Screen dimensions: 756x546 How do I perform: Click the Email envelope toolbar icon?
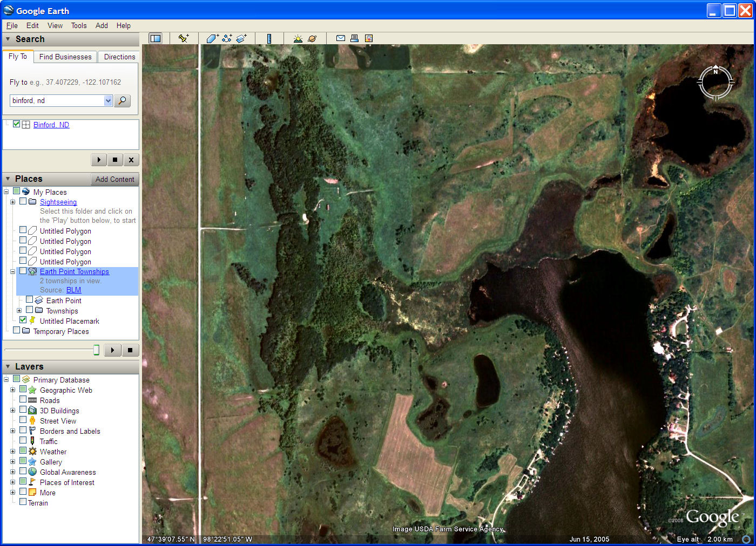[341, 38]
